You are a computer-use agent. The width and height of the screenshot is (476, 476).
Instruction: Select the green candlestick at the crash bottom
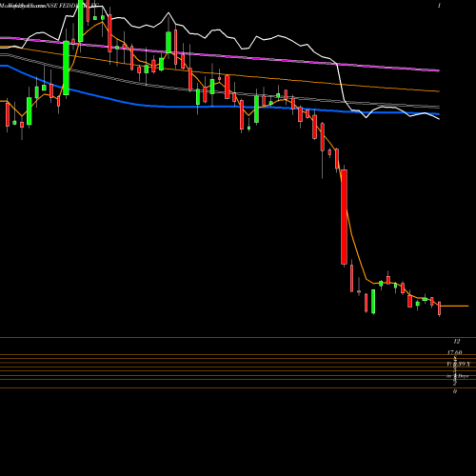373,302
